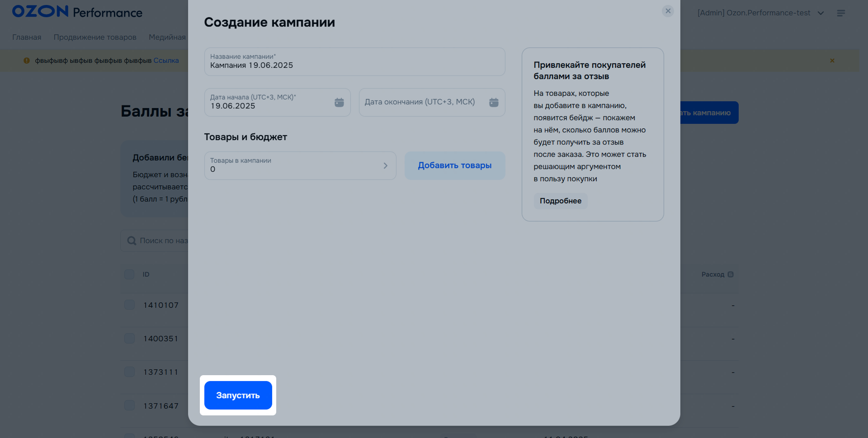Viewport: 868px width, 438px height.
Task: Click the OZON Performance logo
Action: [77, 12]
